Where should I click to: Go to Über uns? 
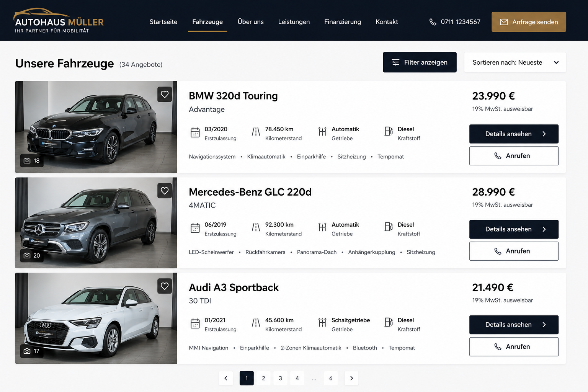coord(250,22)
